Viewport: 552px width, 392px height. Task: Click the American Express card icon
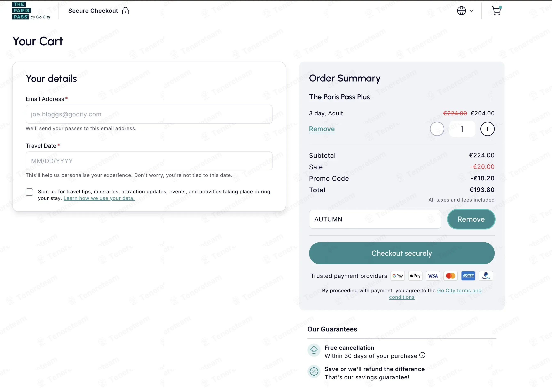click(468, 276)
